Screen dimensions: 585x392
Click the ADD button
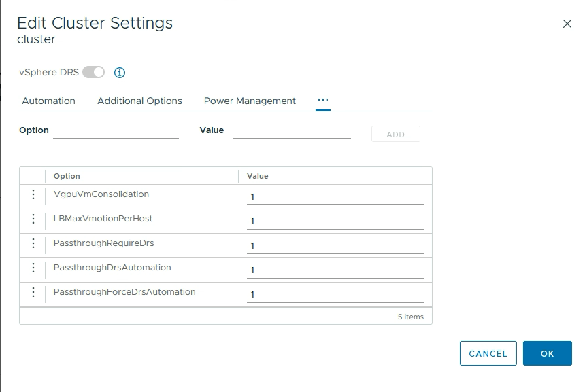(396, 134)
